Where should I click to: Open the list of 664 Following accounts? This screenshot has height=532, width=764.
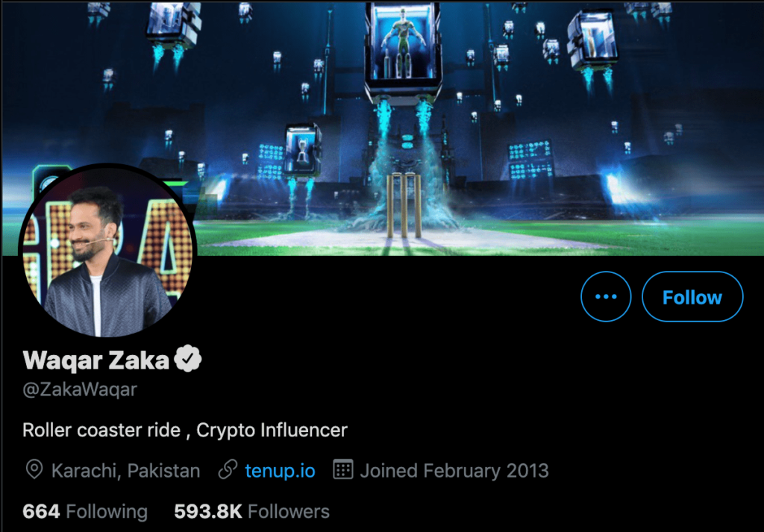84,511
